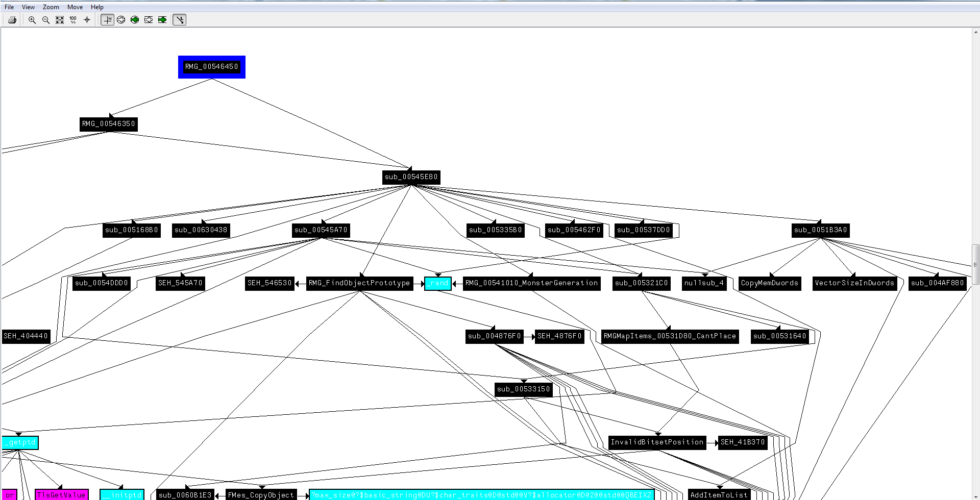Image resolution: width=980 pixels, height=500 pixels.
Task: Set zoom to 100% icon
Action: click(x=73, y=20)
